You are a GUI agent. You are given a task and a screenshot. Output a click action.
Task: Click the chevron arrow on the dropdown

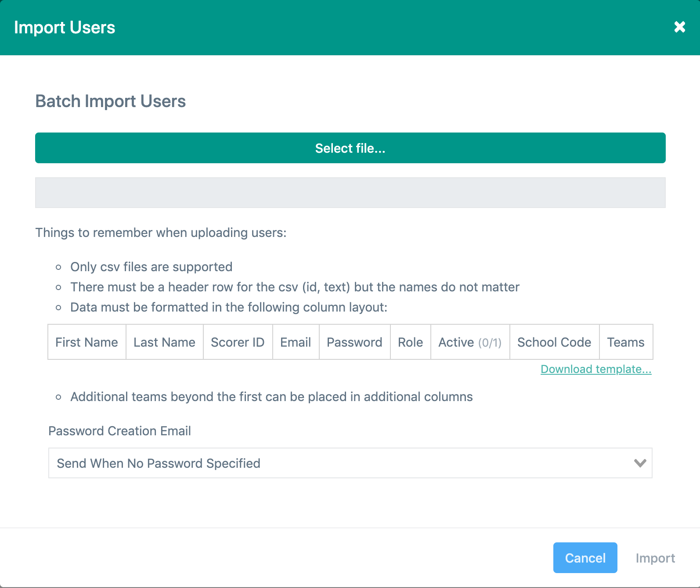(640, 463)
